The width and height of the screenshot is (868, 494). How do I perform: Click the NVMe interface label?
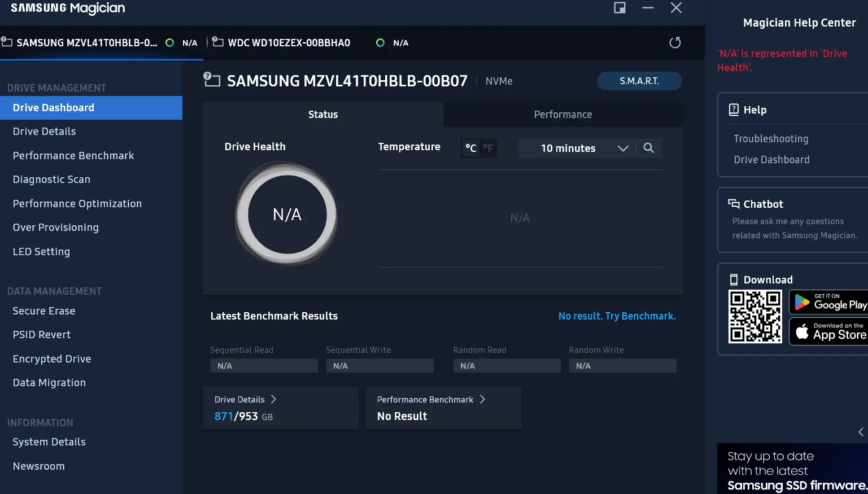[499, 81]
